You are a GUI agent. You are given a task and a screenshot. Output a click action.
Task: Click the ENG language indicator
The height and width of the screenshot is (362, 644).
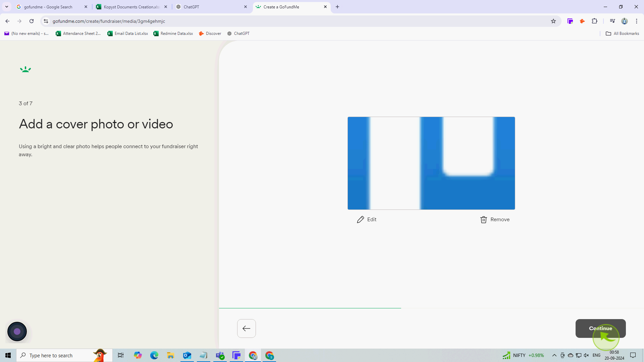click(x=596, y=355)
